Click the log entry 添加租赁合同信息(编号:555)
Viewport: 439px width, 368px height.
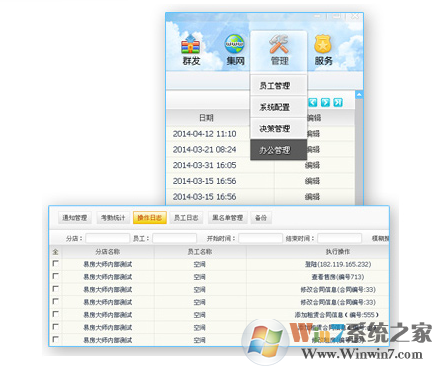(x=337, y=315)
